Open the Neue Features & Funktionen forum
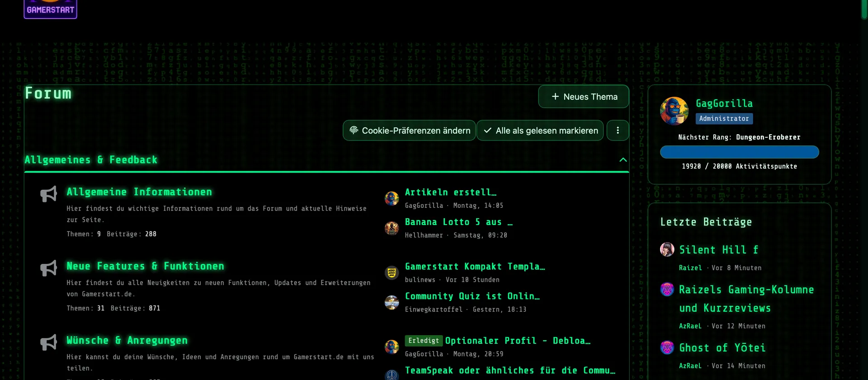Image resolution: width=868 pixels, height=380 pixels. click(145, 266)
